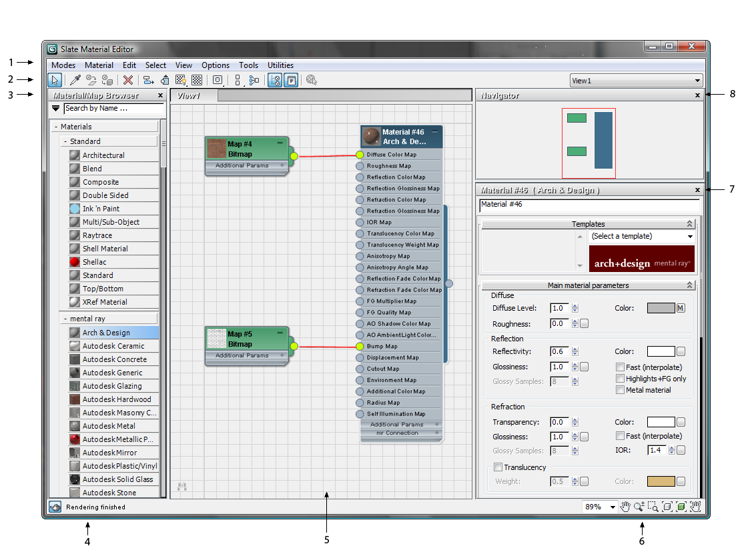
Task: Click Diffuse Color map button M
Action: pos(681,308)
